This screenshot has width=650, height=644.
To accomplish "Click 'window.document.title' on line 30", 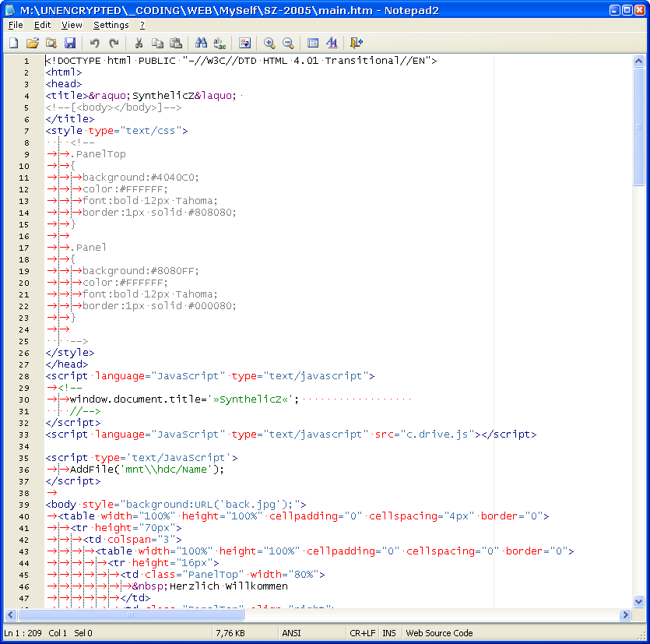I will [x=135, y=399].
